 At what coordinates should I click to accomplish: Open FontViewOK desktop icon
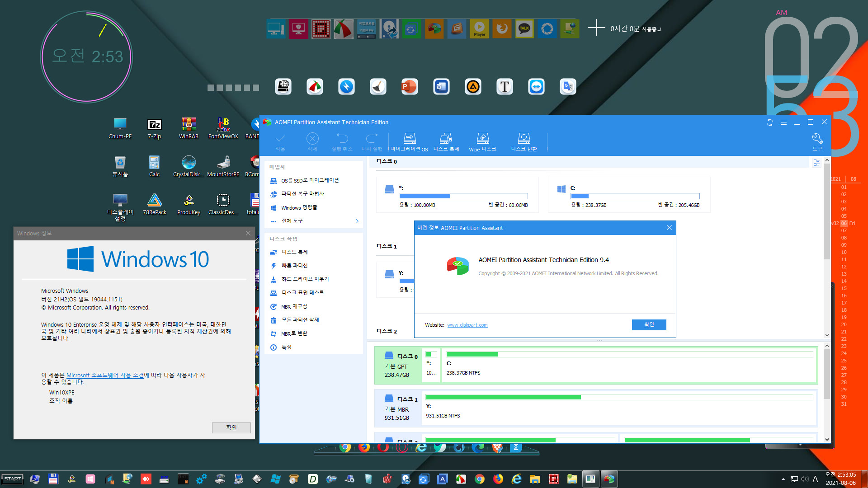pyautogui.click(x=223, y=128)
